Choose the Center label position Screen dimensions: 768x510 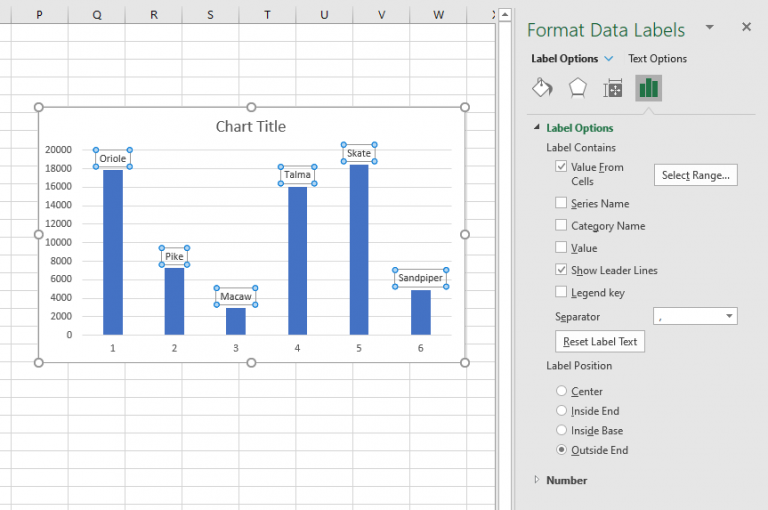click(x=561, y=392)
